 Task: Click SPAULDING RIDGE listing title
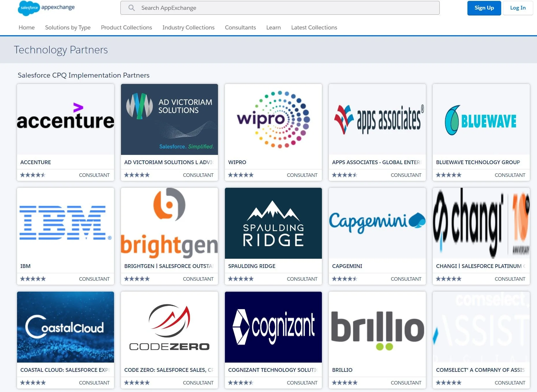click(252, 266)
